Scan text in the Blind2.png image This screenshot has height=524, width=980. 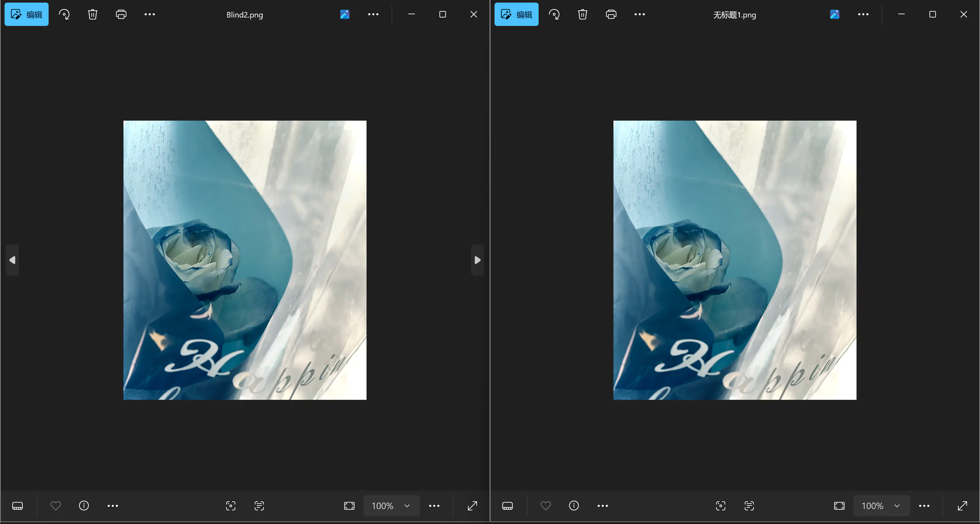(x=259, y=506)
